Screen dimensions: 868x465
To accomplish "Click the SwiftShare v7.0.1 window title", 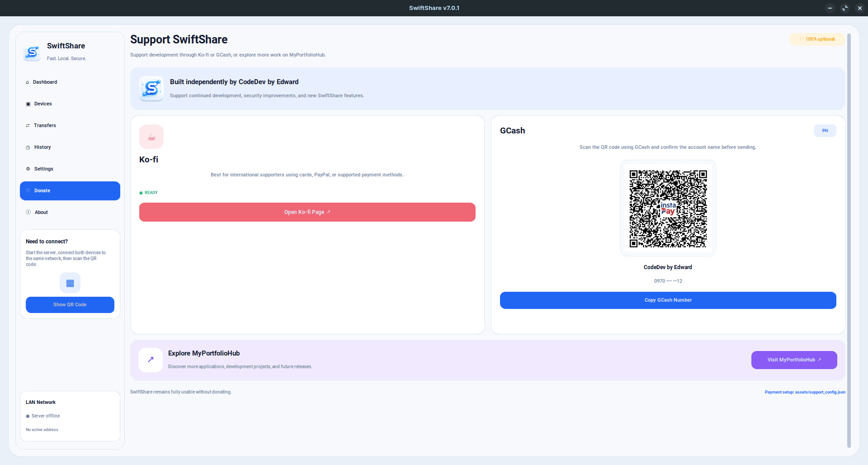I will tap(434, 8).
